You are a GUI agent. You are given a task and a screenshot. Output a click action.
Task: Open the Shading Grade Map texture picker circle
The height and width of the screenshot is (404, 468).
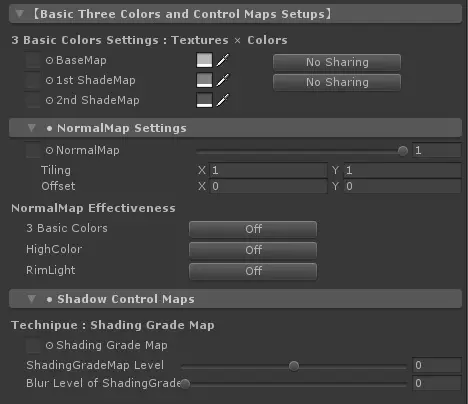tap(49, 346)
